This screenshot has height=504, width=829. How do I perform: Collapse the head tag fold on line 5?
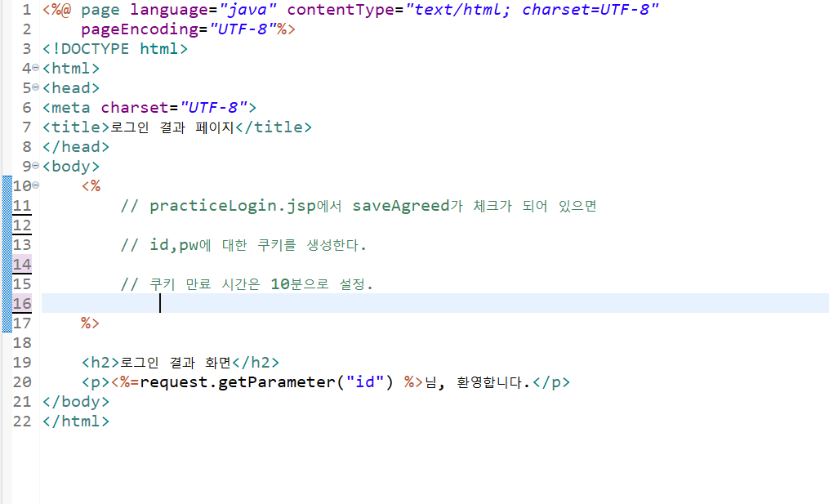pyautogui.click(x=35, y=87)
